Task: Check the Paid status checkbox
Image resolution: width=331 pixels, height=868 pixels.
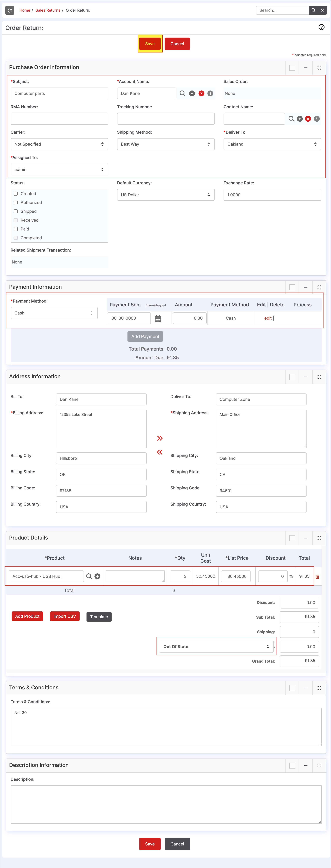Action: click(16, 229)
